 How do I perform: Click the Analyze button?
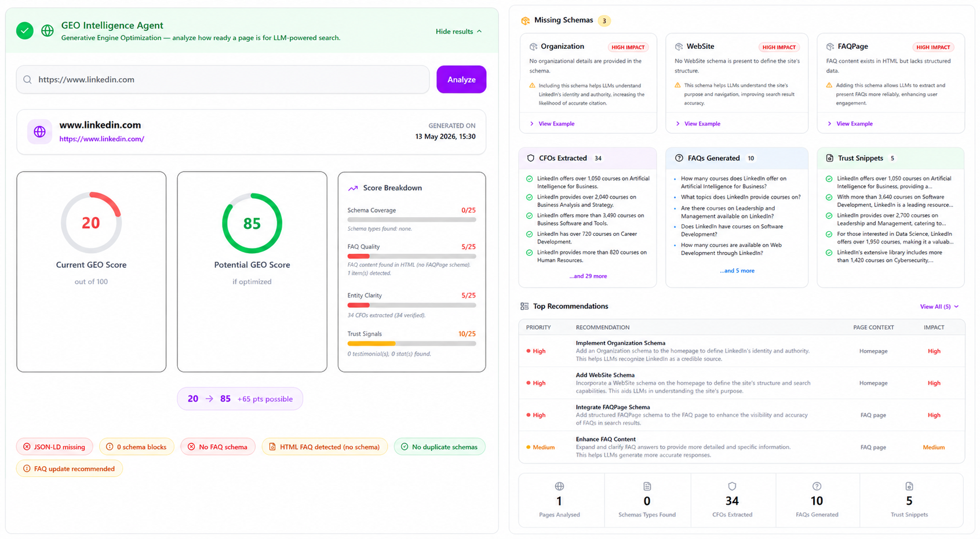(x=461, y=79)
